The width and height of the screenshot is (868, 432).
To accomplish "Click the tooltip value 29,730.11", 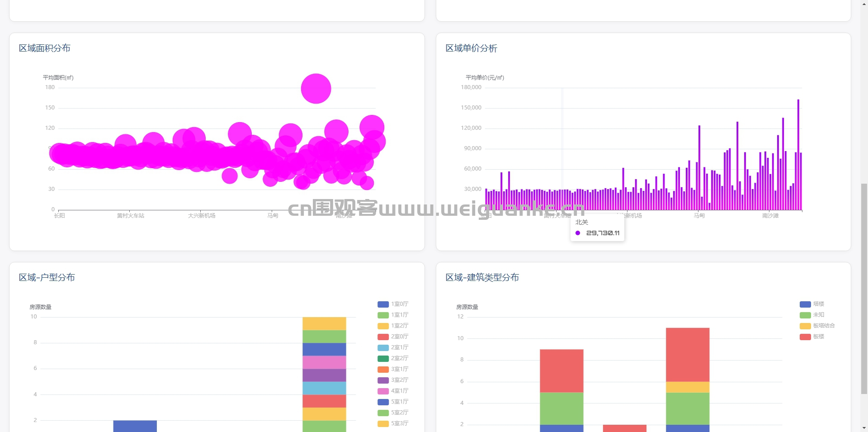I will pyautogui.click(x=603, y=233).
